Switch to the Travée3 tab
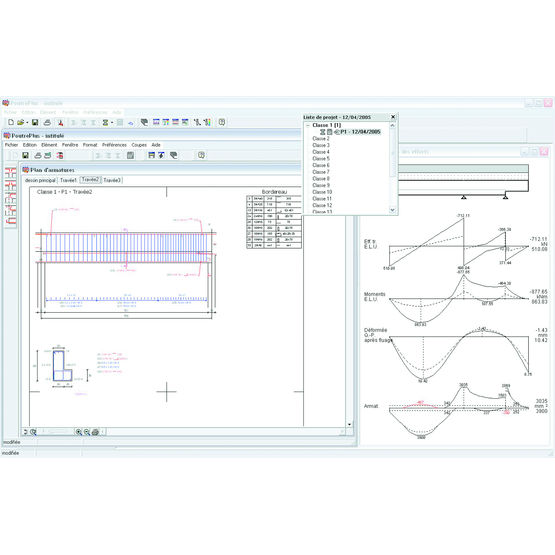The image size is (555, 555). [112, 180]
